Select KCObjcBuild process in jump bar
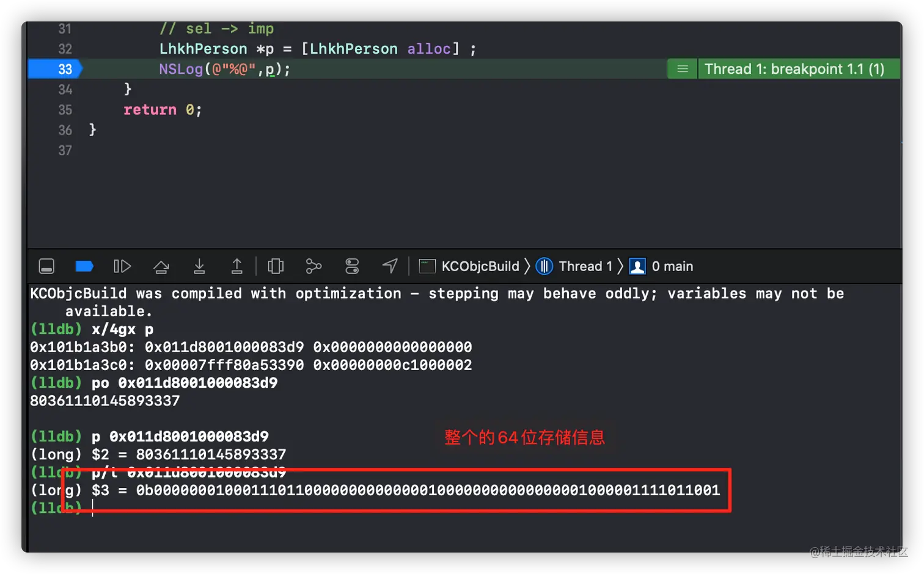The width and height of the screenshot is (924, 574). [469, 266]
